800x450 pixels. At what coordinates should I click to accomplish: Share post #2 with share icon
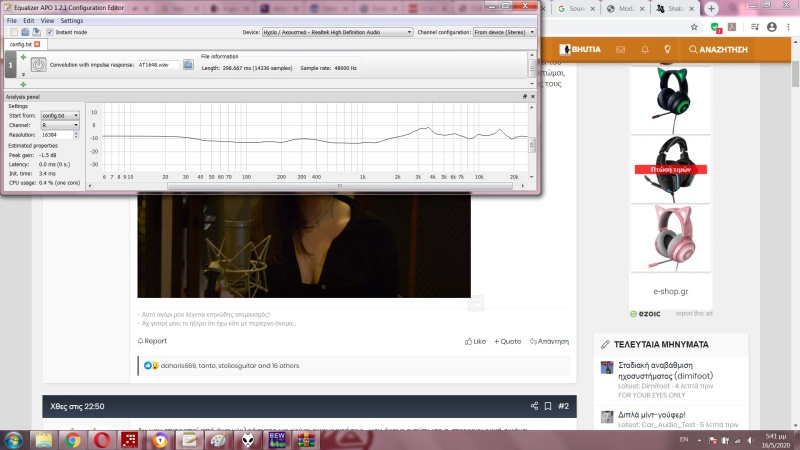534,406
